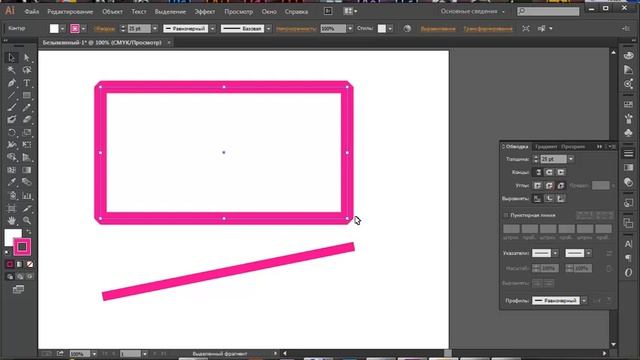Open brush definition dropdown in control bar

pyautogui.click(x=268, y=29)
